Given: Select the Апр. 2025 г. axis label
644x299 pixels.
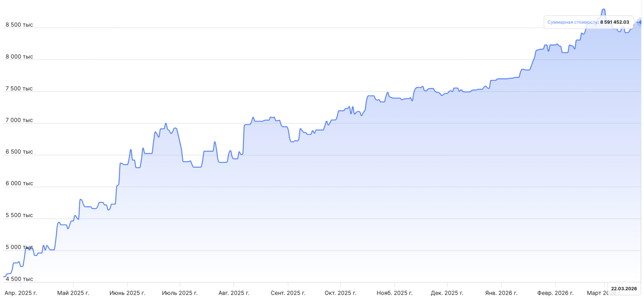Looking at the screenshot, I should 21,293.
